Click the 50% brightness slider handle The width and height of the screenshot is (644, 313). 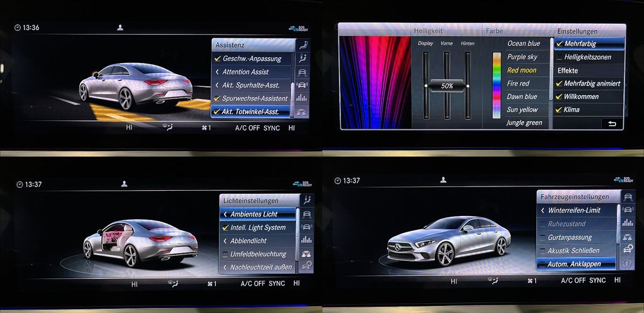pyautogui.click(x=447, y=85)
